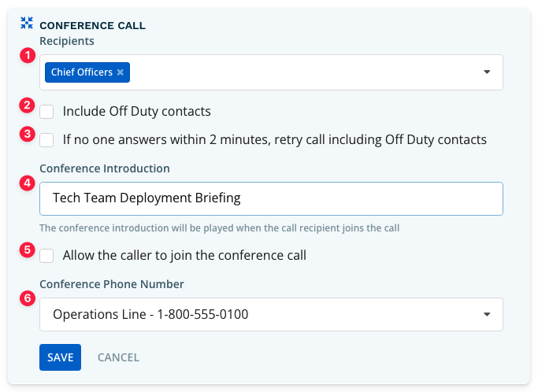Click red step marker number 4
Screen dimensions: 538x392
coord(28,183)
